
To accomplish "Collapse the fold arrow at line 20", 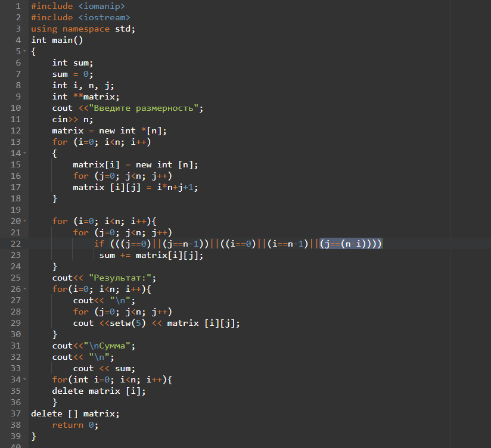I will pyautogui.click(x=25, y=221).
